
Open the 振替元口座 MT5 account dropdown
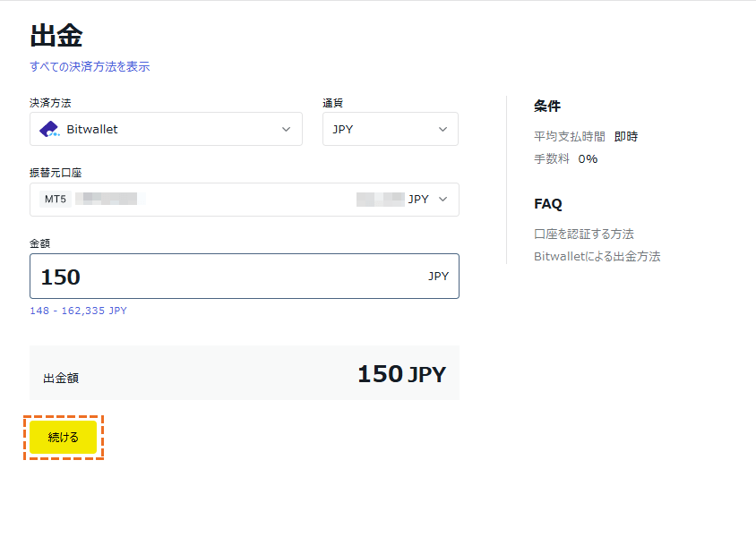point(244,200)
